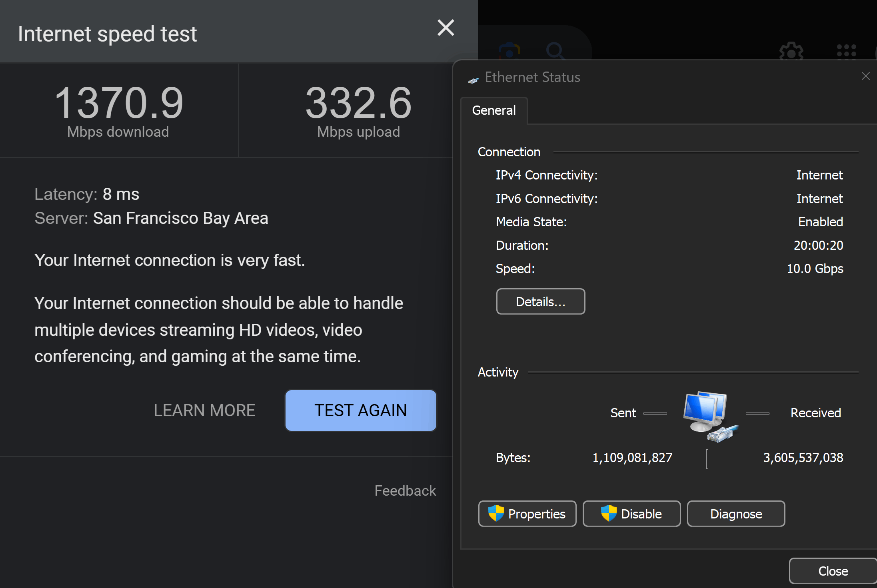Run Diagnose on the connection
Image resolution: width=877 pixels, height=588 pixels.
pyautogui.click(x=735, y=514)
